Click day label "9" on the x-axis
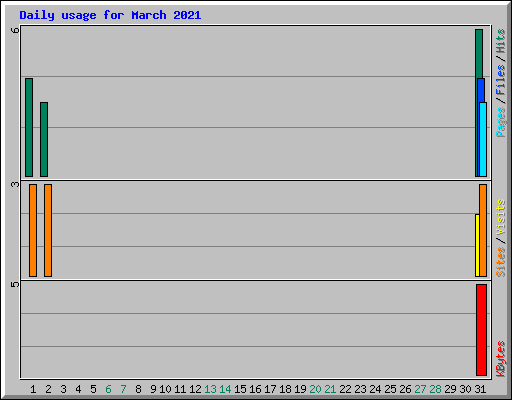 point(153,389)
